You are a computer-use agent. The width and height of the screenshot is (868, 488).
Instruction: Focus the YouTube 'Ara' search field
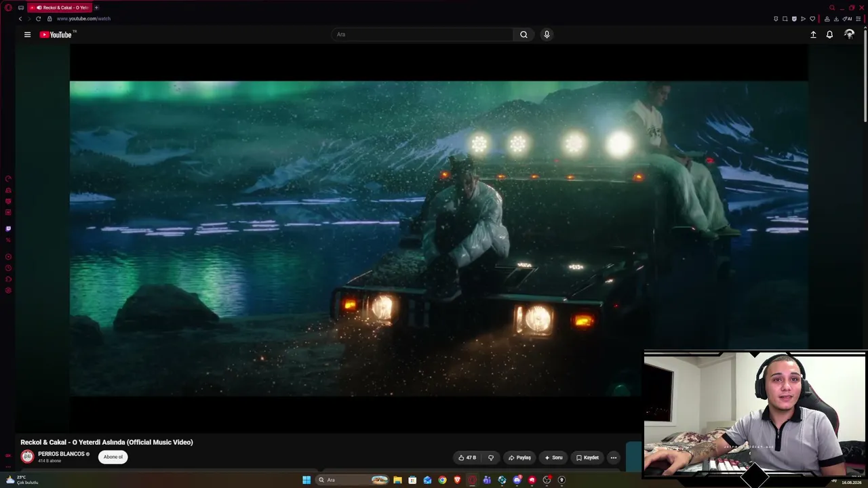(423, 35)
